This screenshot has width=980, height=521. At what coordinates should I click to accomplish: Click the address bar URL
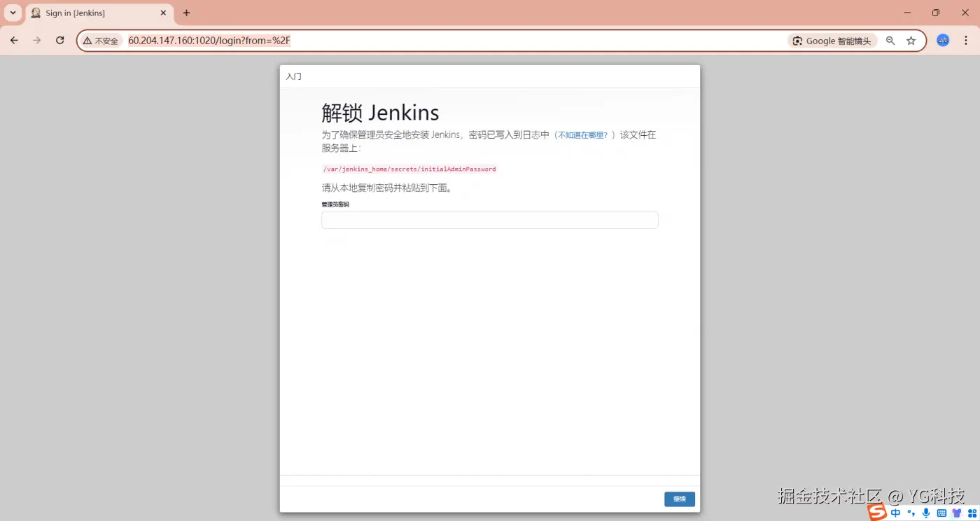[x=209, y=41]
